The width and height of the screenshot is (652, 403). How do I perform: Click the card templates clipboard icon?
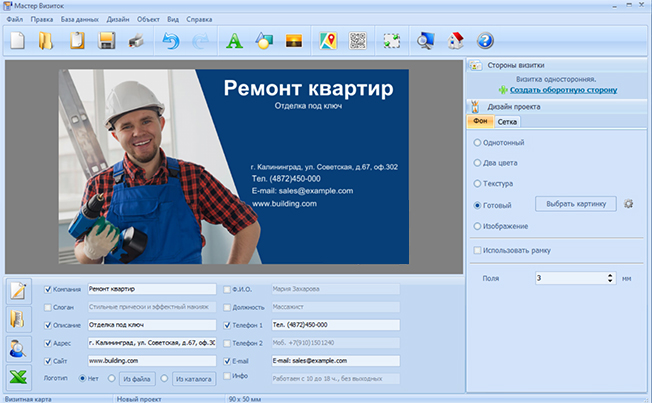[x=77, y=41]
